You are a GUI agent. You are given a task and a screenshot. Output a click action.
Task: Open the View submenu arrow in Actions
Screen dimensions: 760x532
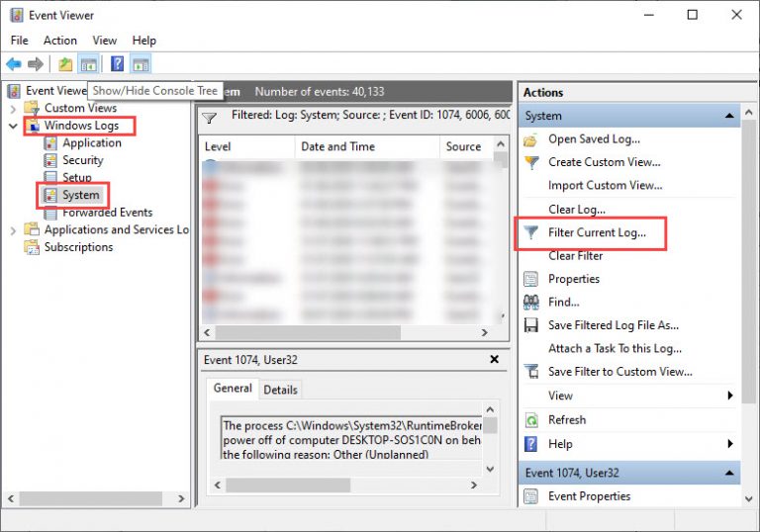730,396
